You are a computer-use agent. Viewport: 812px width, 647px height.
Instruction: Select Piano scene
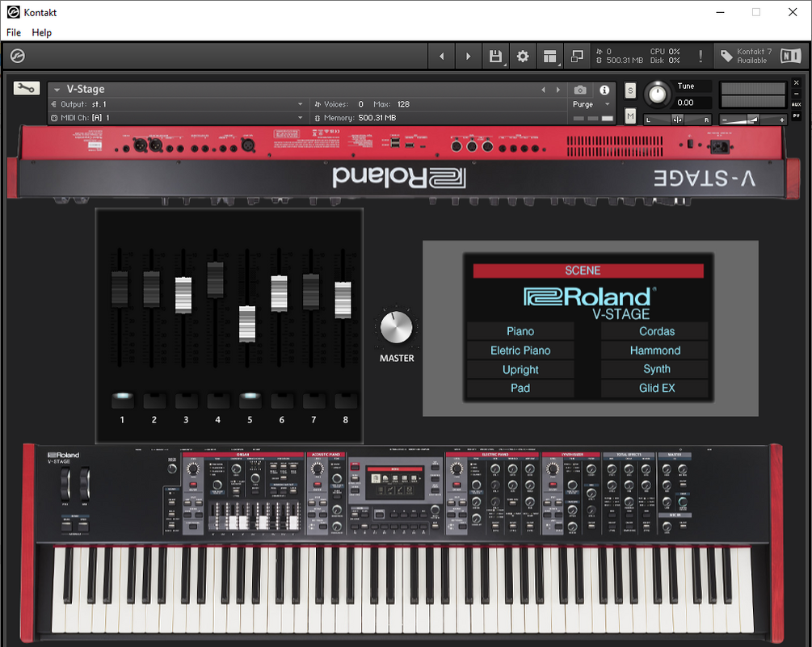pyautogui.click(x=520, y=331)
